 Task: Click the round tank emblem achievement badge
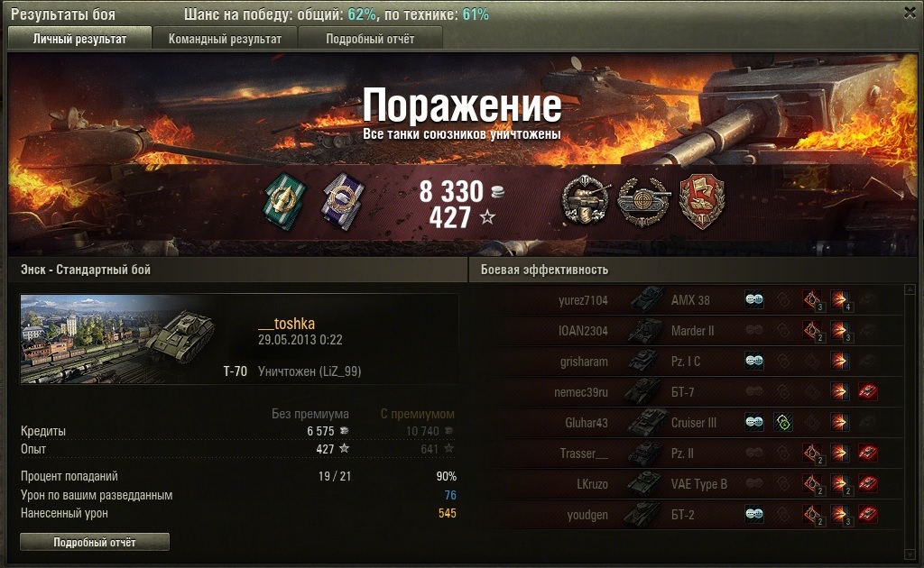[585, 201]
